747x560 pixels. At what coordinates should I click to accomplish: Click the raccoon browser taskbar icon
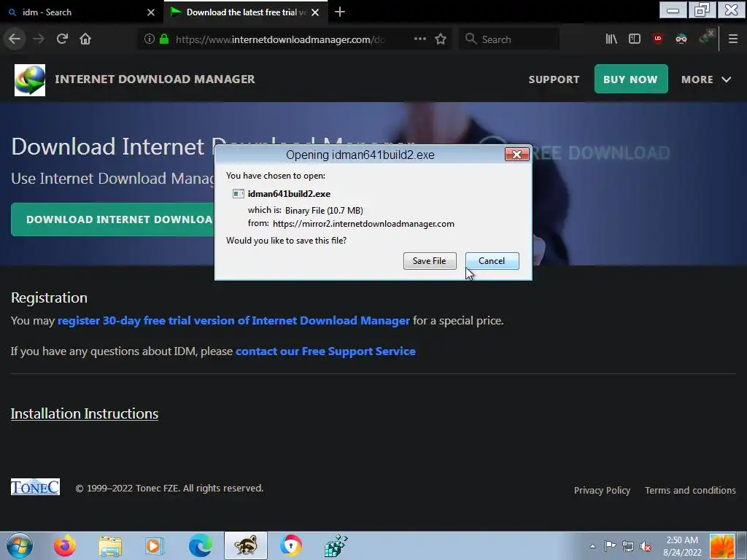246,545
